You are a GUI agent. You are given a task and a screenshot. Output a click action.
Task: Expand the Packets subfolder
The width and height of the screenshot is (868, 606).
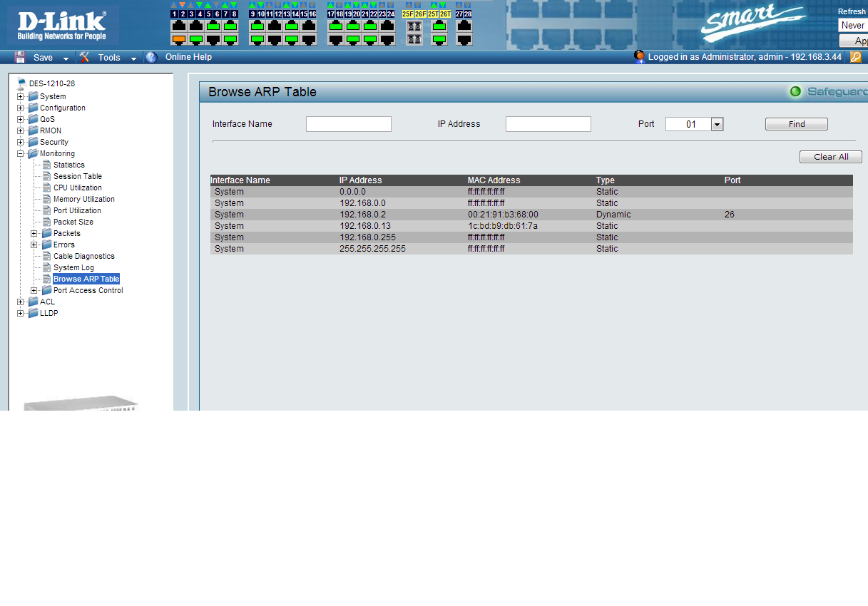tap(34, 233)
